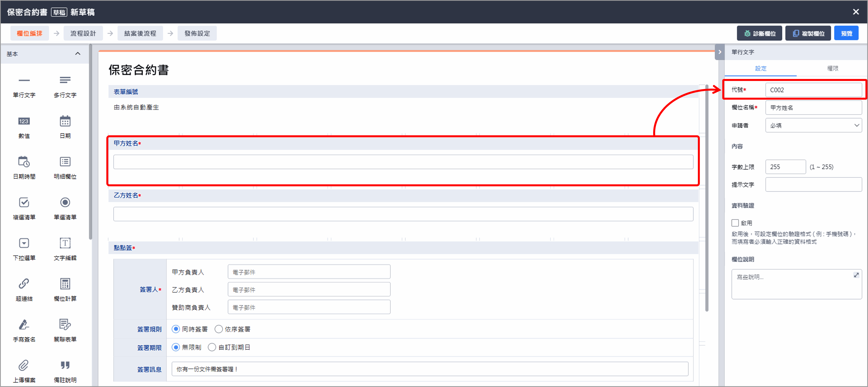Select the 日期 calendar field icon
The width and height of the screenshot is (868, 387).
(65, 121)
